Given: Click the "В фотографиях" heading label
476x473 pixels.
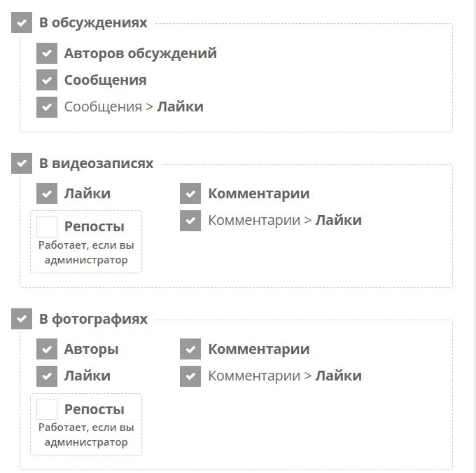Looking at the screenshot, I should (x=94, y=319).
